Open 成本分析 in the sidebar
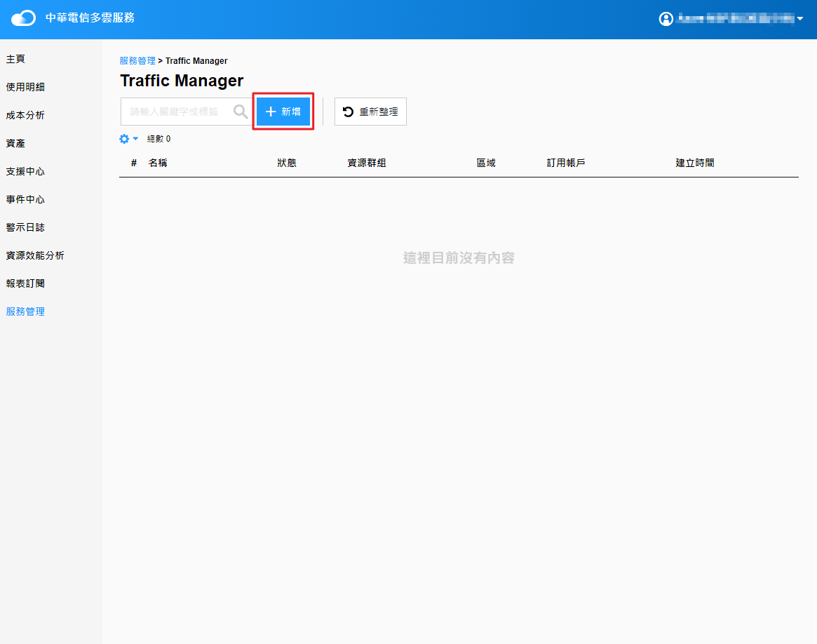Viewport: 817px width, 644px height. click(25, 115)
